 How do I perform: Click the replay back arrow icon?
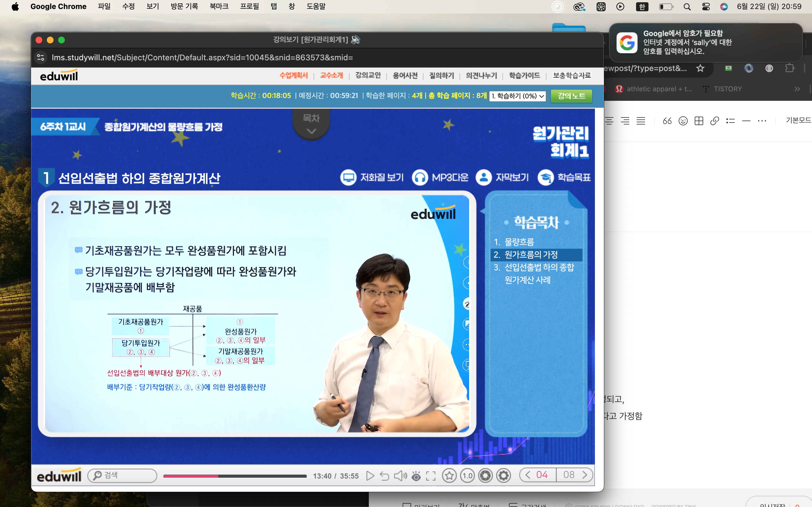click(385, 475)
